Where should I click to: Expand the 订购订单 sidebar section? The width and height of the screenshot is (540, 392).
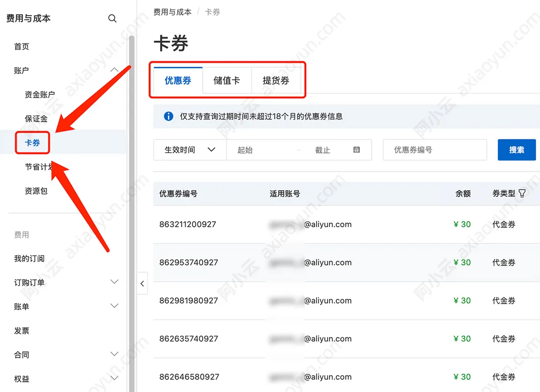(x=114, y=282)
